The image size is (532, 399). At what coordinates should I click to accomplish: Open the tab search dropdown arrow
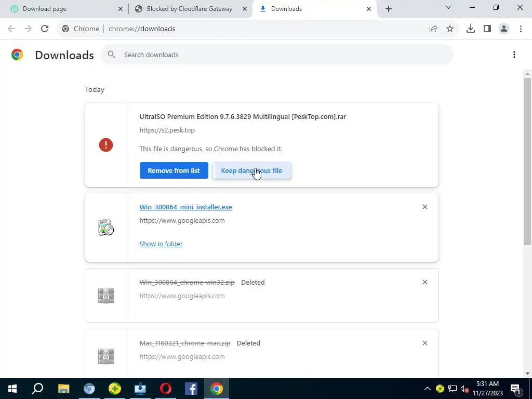448,7
